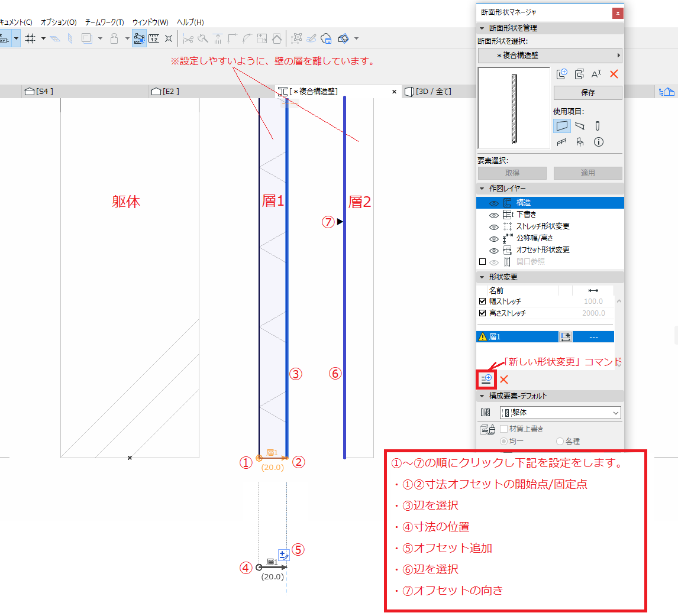Open the ヘルプ(H) menu
Image resolution: width=678 pixels, height=616 pixels.
click(190, 22)
